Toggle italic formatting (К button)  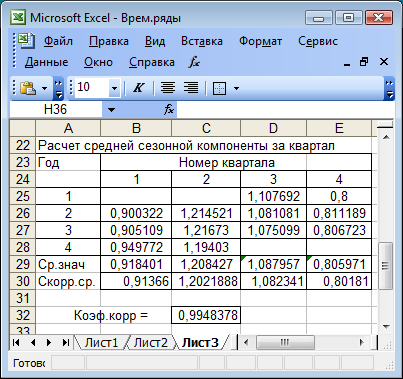[138, 88]
